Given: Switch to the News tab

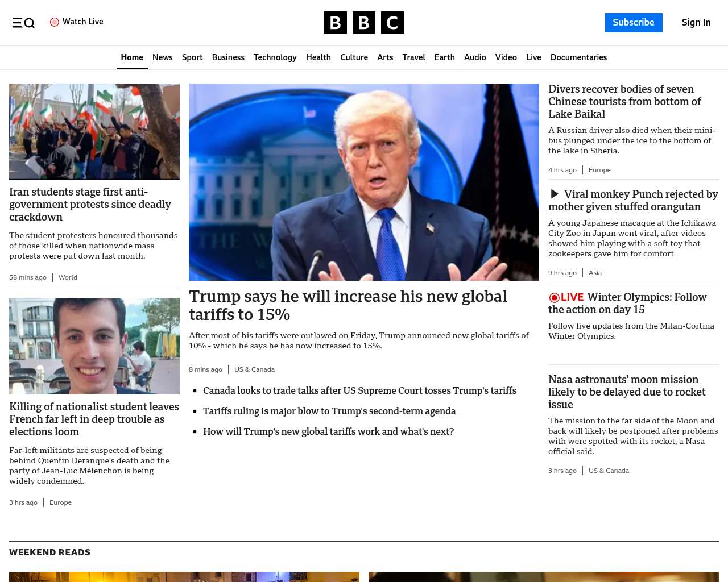Looking at the screenshot, I should coord(162,57).
